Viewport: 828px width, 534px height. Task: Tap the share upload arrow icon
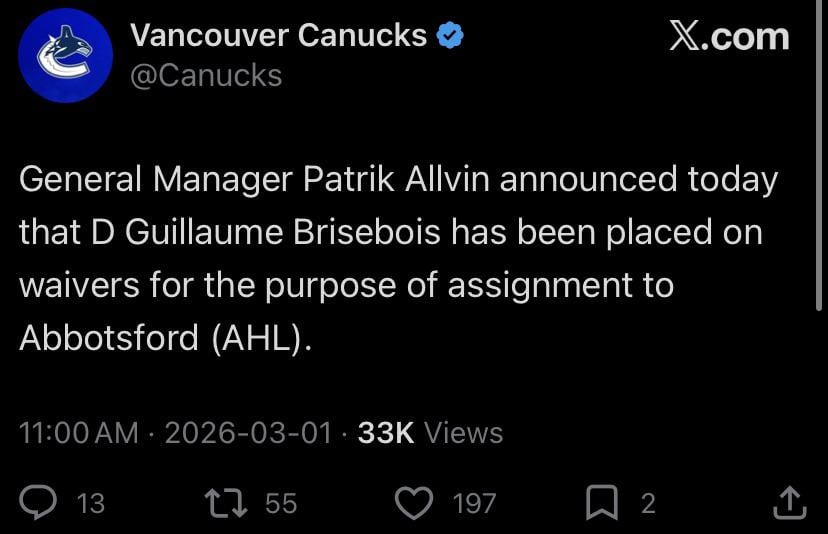point(789,502)
